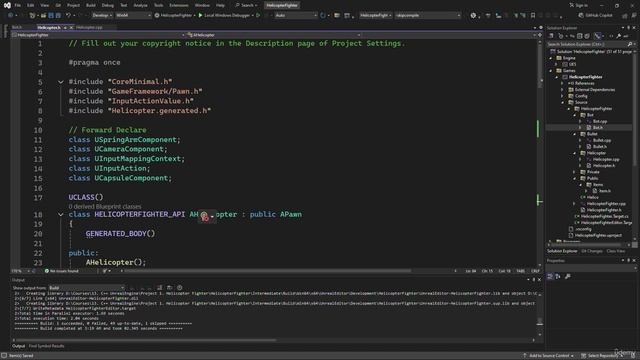
Task: Collapse the Games folder in Solution Explorer
Action: point(551,71)
